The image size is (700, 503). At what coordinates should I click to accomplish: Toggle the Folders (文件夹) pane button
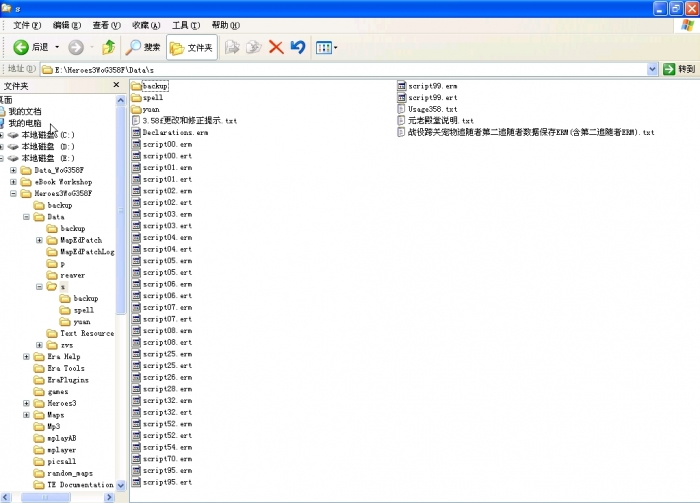pos(191,47)
